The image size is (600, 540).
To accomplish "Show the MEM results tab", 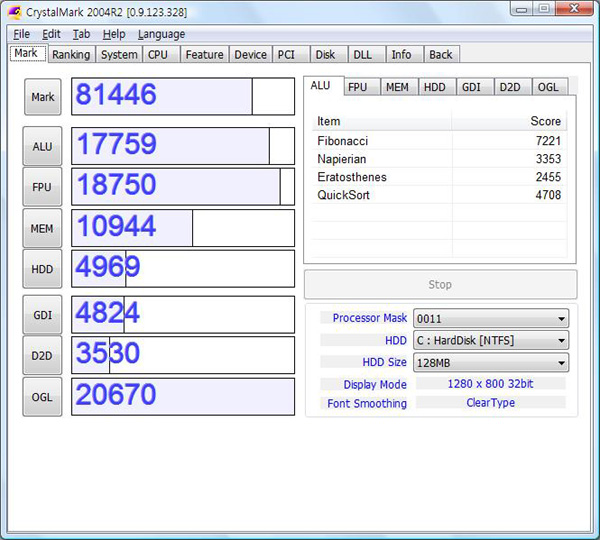I will [399, 87].
